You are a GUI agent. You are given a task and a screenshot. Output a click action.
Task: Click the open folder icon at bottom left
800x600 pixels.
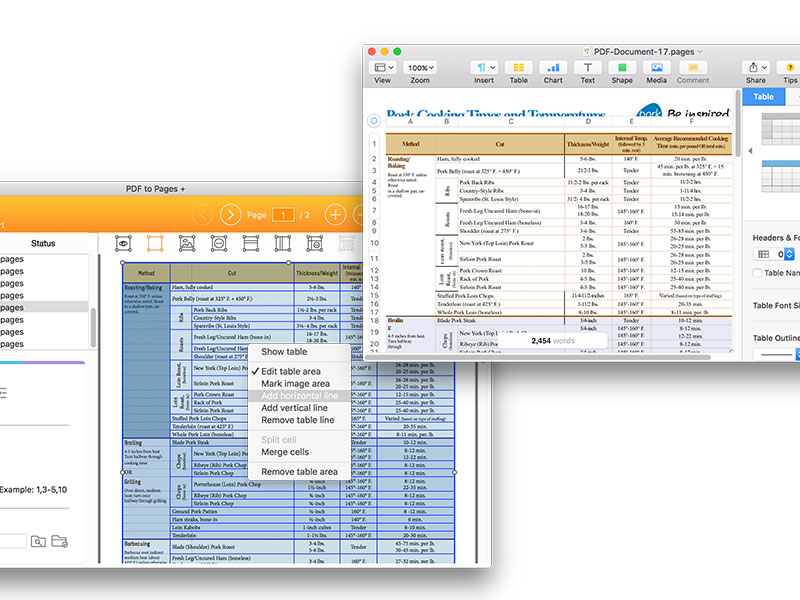pos(60,541)
